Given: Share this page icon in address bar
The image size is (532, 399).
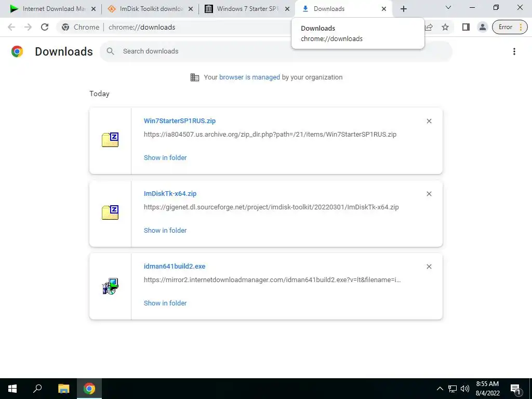Looking at the screenshot, I should [x=429, y=27].
